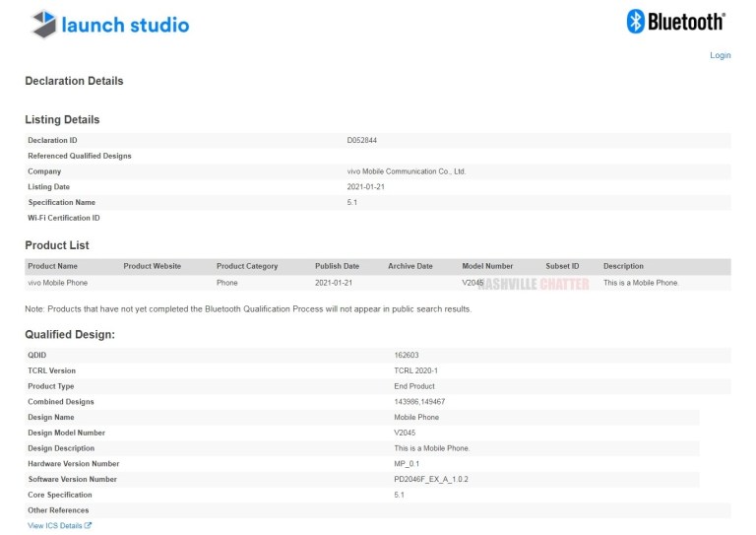Click the Bluetooth rune logo icon
Image resolution: width=756 pixels, height=535 pixels.
pyautogui.click(x=636, y=22)
